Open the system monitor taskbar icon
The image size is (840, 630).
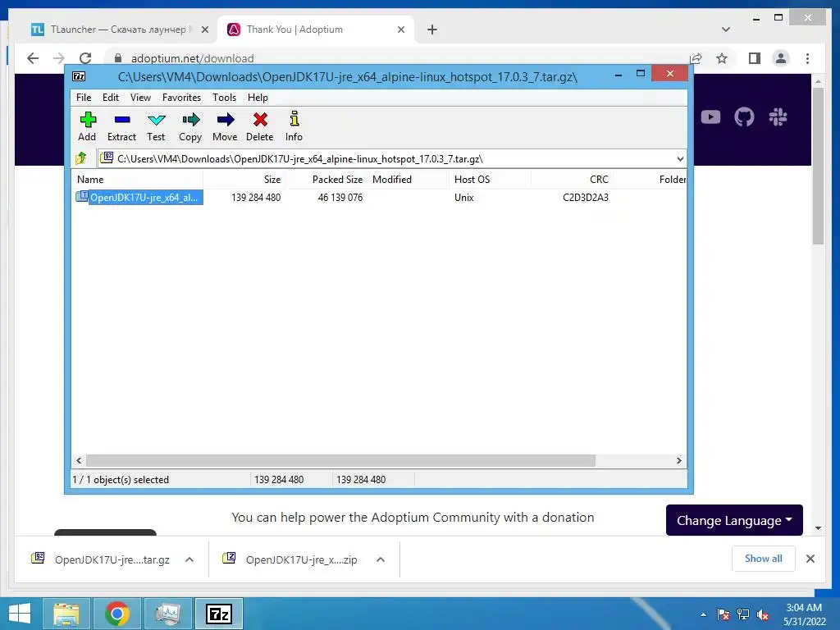[x=167, y=614]
